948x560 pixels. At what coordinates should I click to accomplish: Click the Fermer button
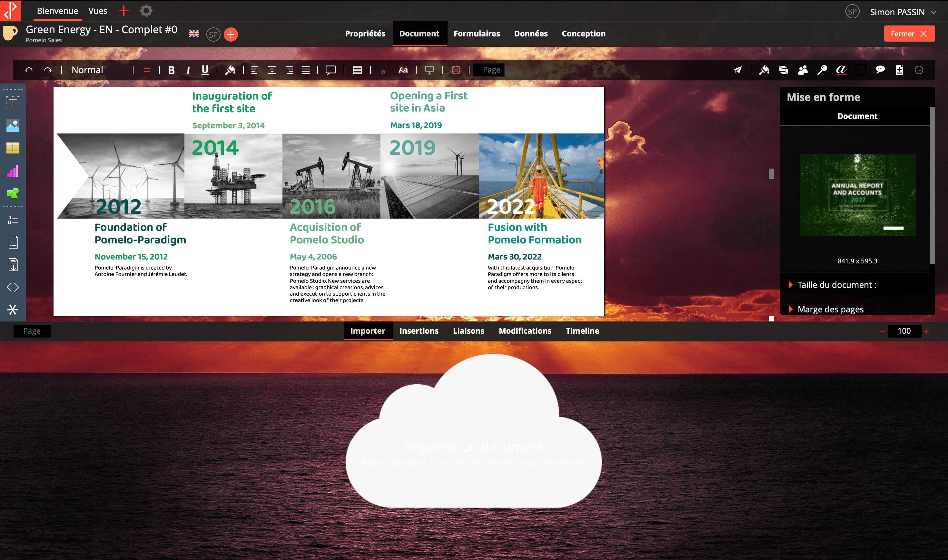click(x=909, y=34)
